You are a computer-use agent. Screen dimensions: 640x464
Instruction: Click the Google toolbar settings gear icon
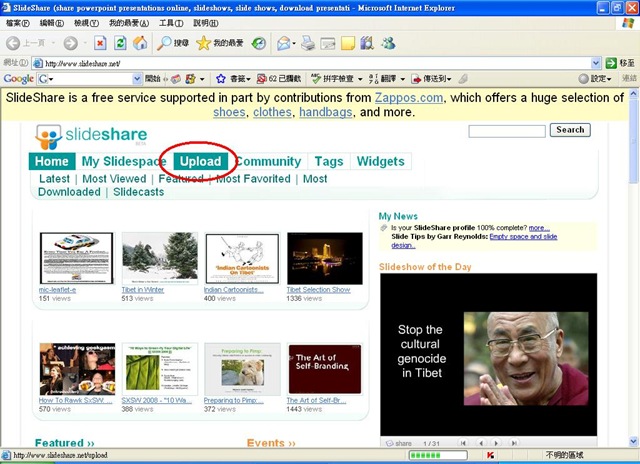coord(584,78)
